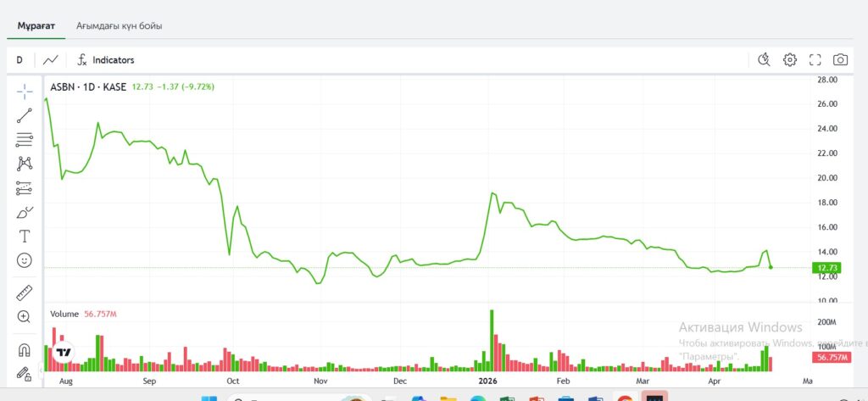Choose the XABCD pattern tool

click(25, 164)
